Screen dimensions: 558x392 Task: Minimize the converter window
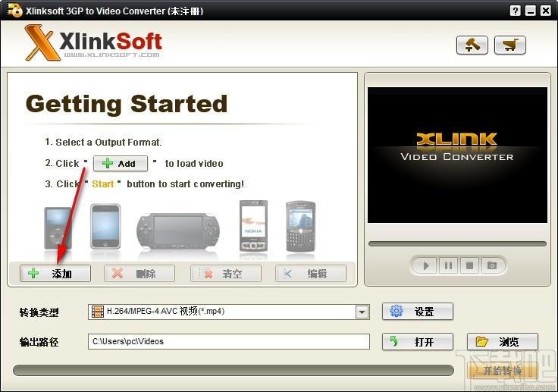click(530, 11)
